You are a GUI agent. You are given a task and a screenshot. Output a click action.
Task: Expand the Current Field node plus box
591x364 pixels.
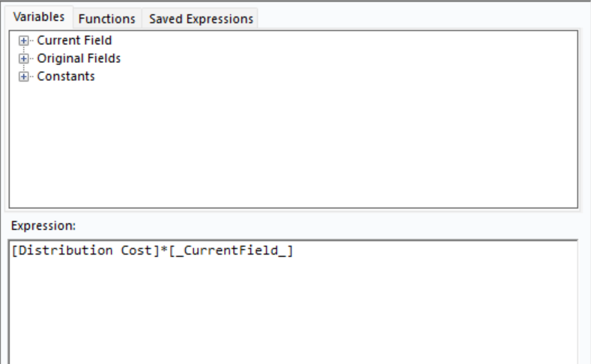click(x=23, y=40)
